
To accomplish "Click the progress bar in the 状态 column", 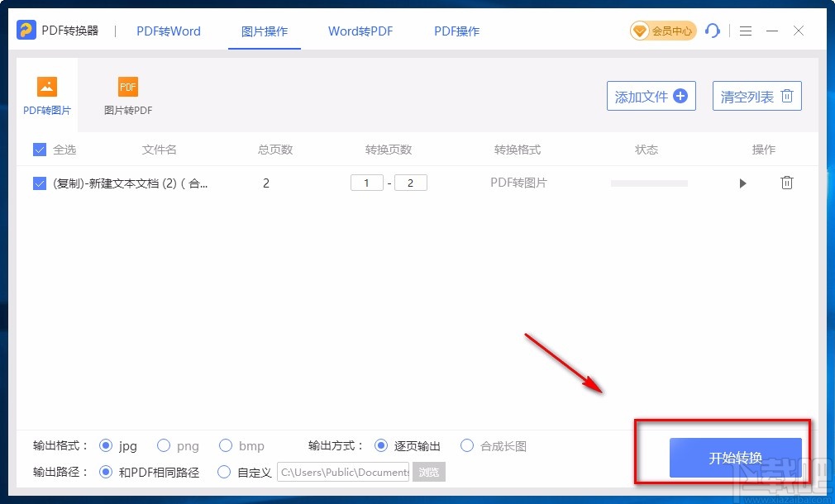I will coord(648,183).
